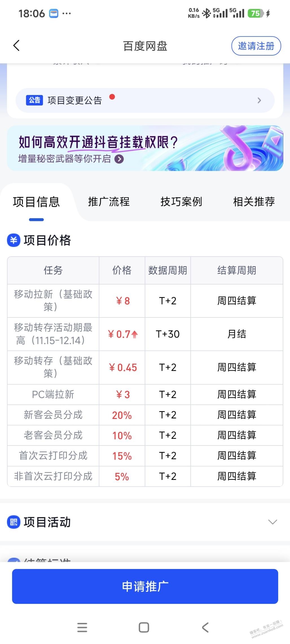Switch to the 推广流程 tab
The image size is (290, 644).
(x=109, y=202)
